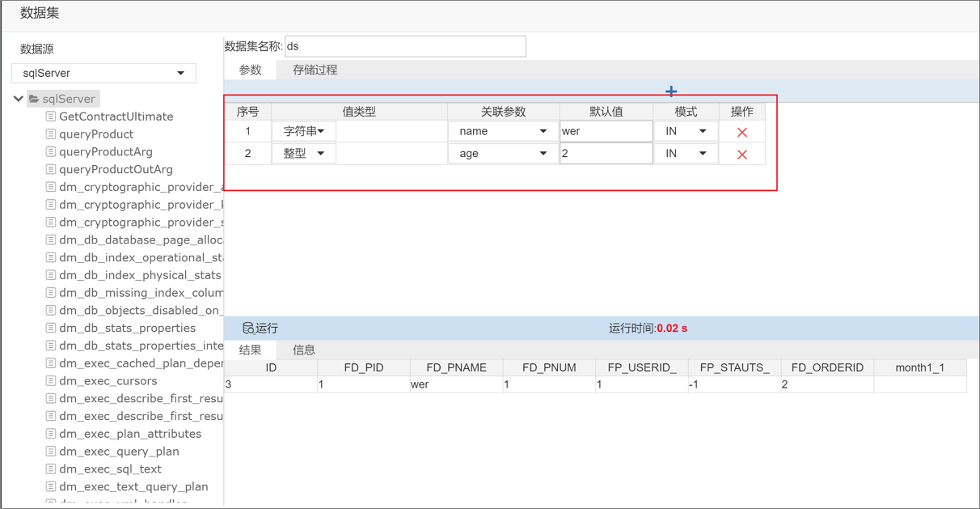Click the 模式 column header
The width and height of the screenshot is (980, 509).
tap(686, 112)
